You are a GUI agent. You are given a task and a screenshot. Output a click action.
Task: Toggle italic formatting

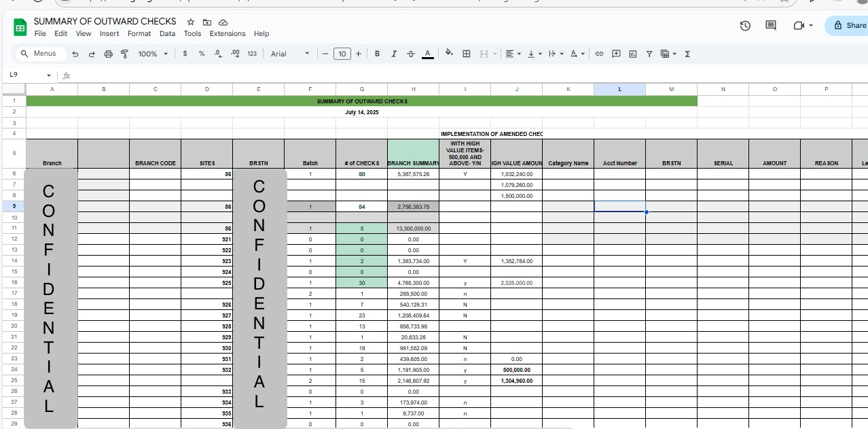394,54
